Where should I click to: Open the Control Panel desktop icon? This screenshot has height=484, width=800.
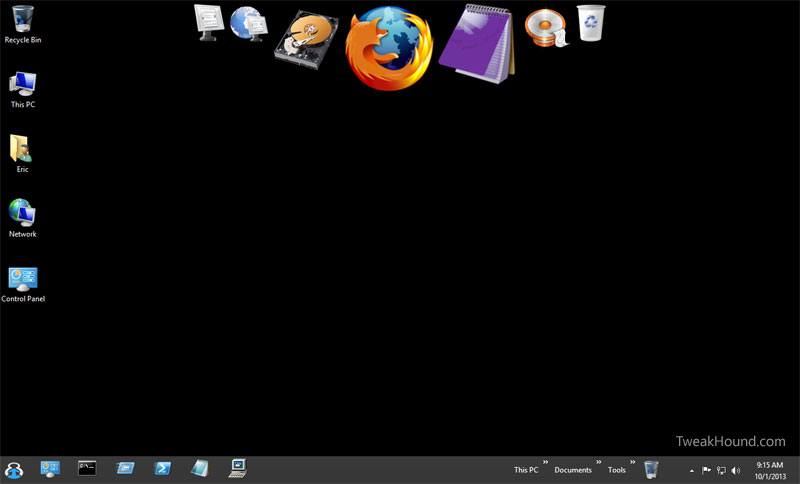23,285
